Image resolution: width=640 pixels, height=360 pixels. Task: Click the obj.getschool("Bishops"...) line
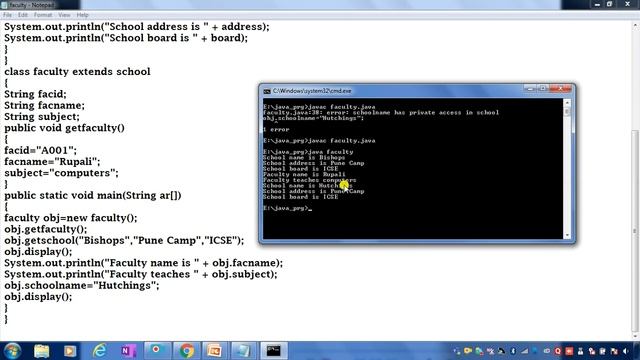tap(124, 240)
